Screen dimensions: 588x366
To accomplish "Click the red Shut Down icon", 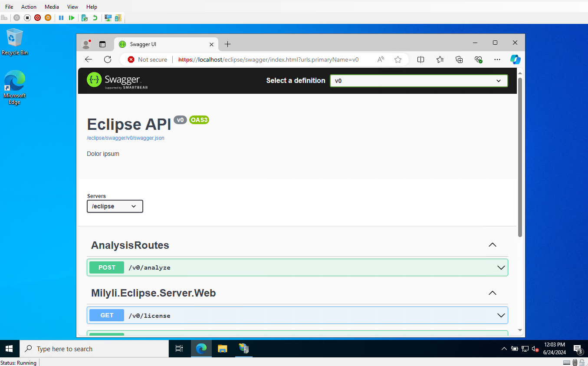I will [38, 18].
